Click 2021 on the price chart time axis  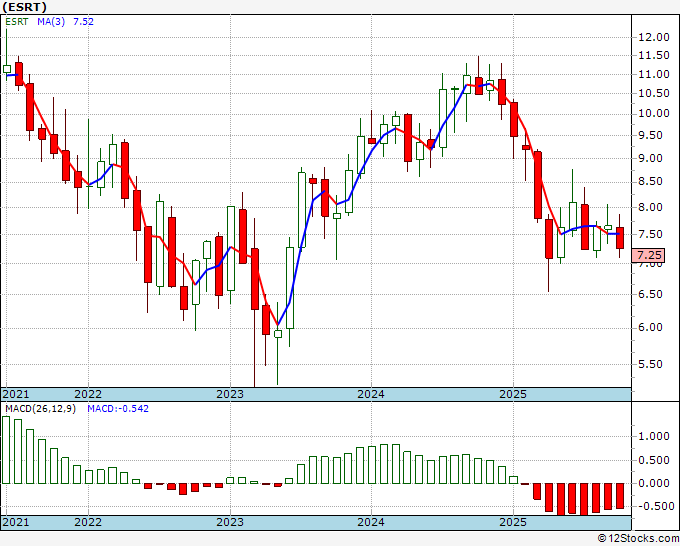[x=16, y=394]
